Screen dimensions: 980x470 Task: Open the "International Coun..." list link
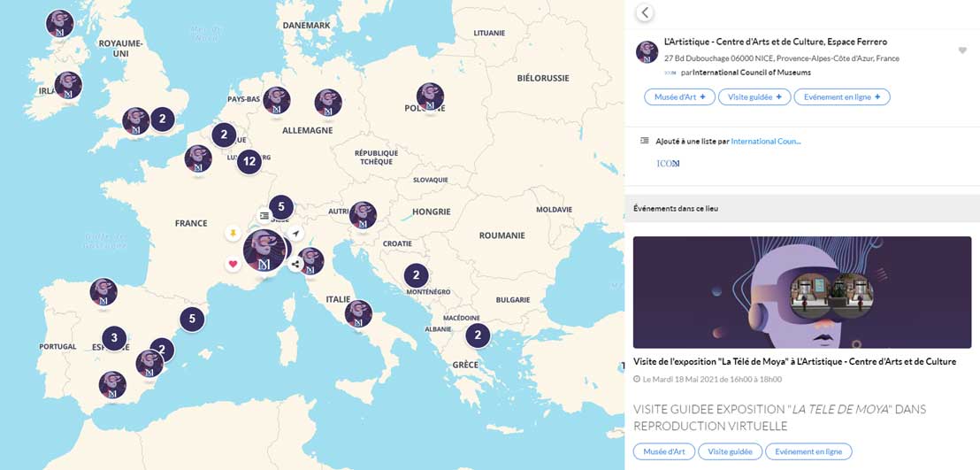[x=766, y=142]
